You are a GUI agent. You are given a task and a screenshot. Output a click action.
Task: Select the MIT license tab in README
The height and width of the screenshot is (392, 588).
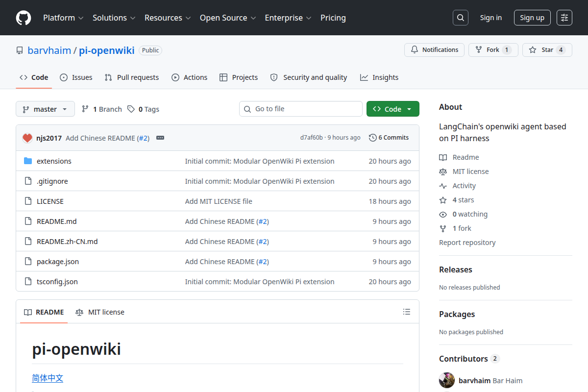100,312
